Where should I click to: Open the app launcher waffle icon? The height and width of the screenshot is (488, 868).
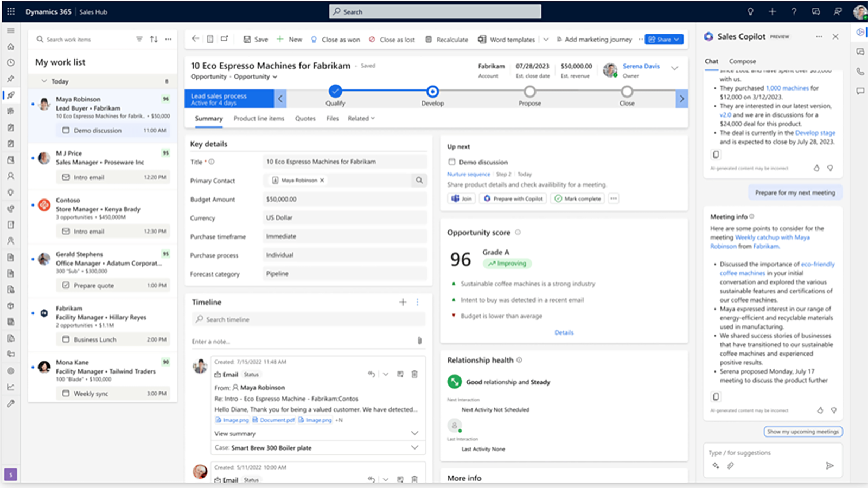tap(11, 11)
